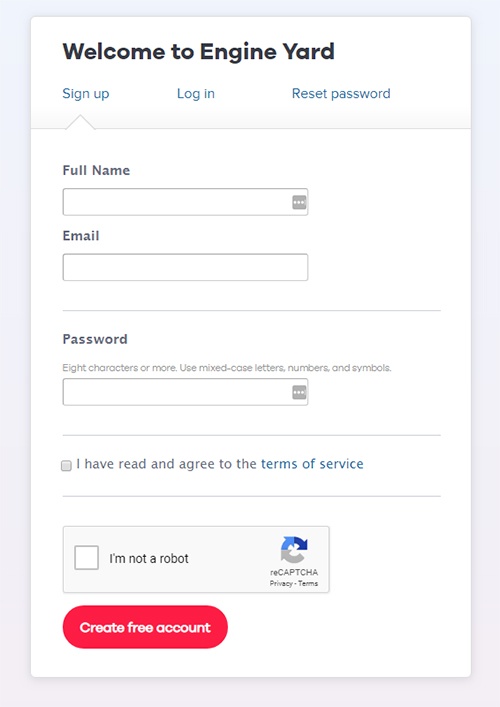Focus the Email text field
Screen dimensions: 500x707
click(185, 267)
